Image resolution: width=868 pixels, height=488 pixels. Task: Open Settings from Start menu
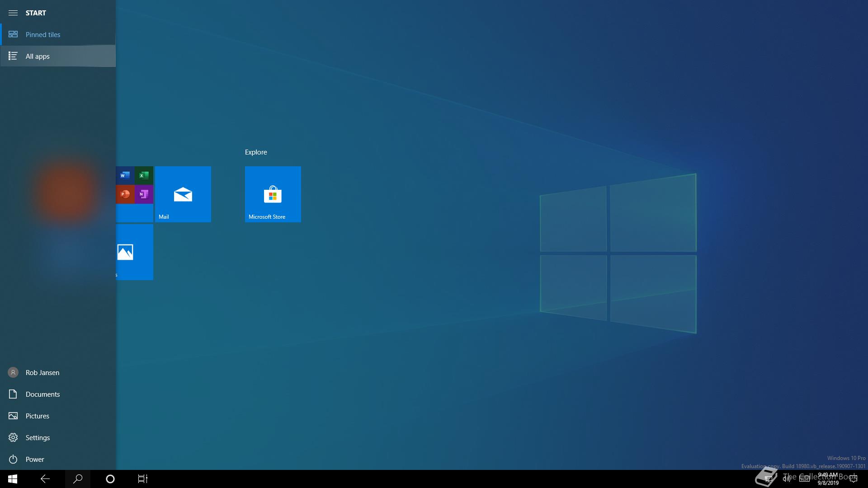[x=38, y=437]
